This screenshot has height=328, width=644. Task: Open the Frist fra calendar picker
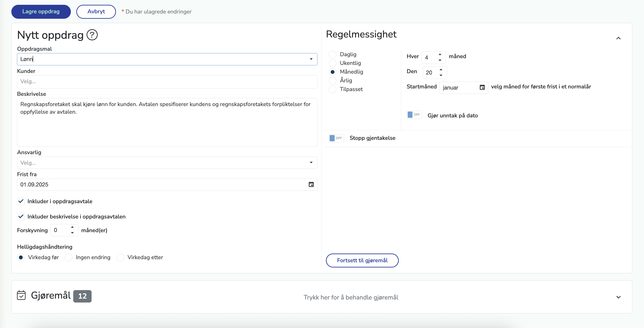point(311,185)
